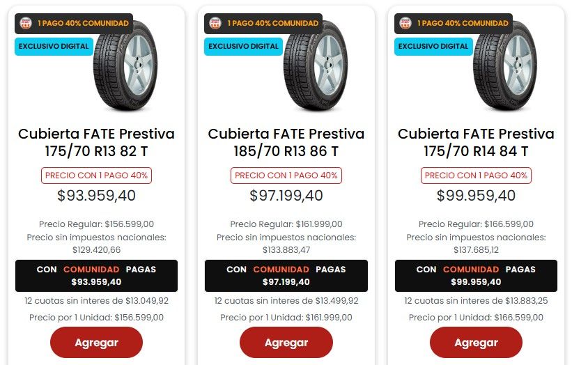
Task: Add the 175/70 R14 84 T tire with Agregar
Action: coord(476,342)
